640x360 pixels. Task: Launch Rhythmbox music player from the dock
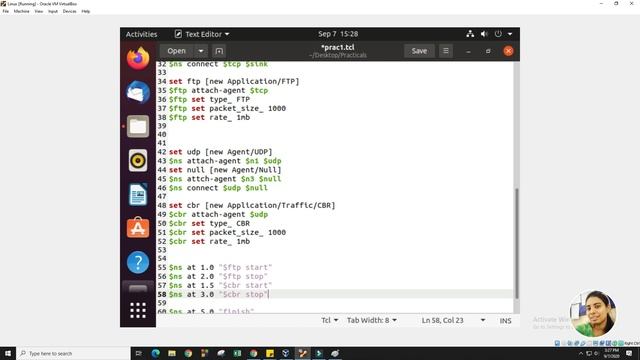point(138,160)
